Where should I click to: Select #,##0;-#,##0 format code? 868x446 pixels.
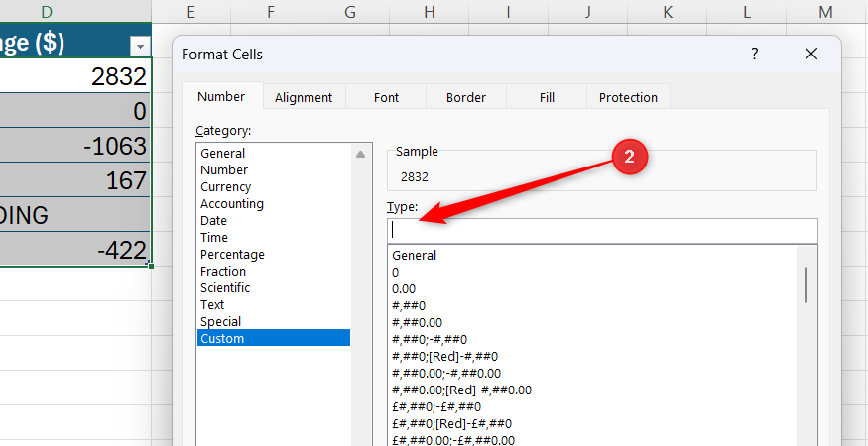(x=592, y=340)
